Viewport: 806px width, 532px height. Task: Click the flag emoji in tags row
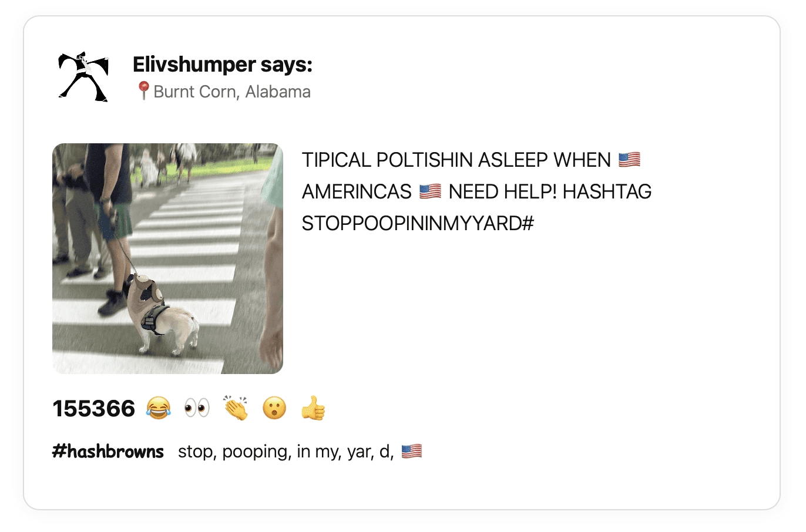pyautogui.click(x=412, y=451)
